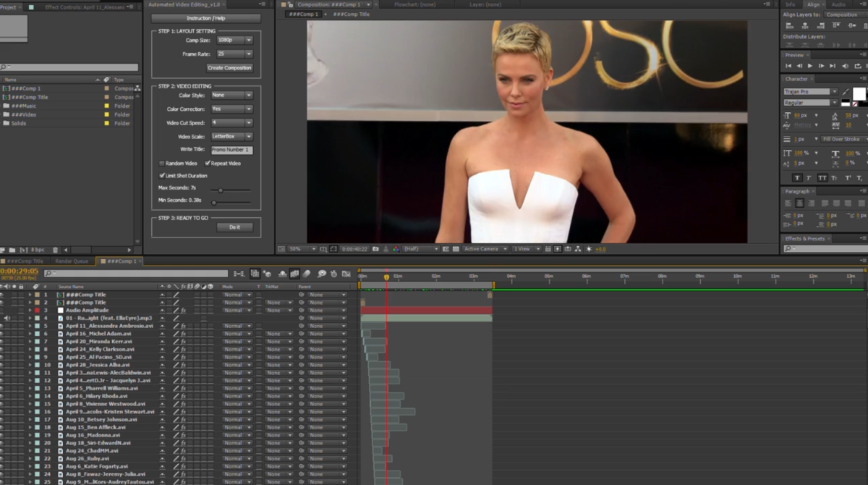Take a snapshot of the composition
Screen dimensions: 868x485
(375, 249)
